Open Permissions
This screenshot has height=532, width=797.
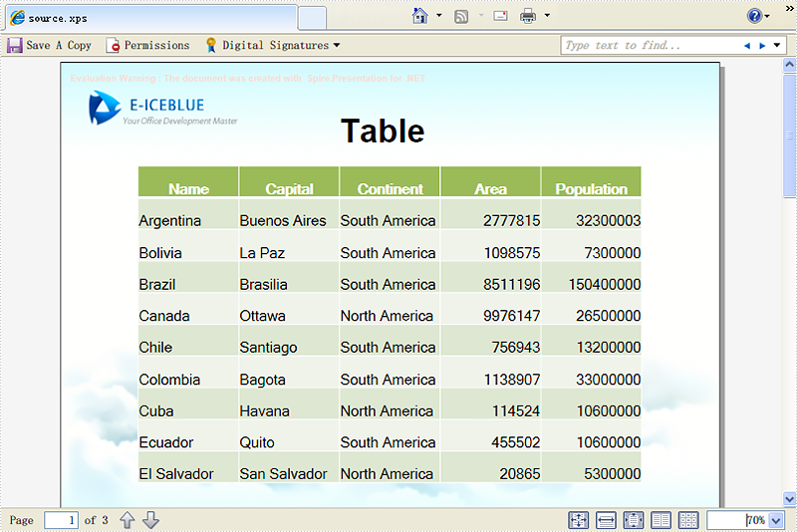pyautogui.click(x=147, y=45)
